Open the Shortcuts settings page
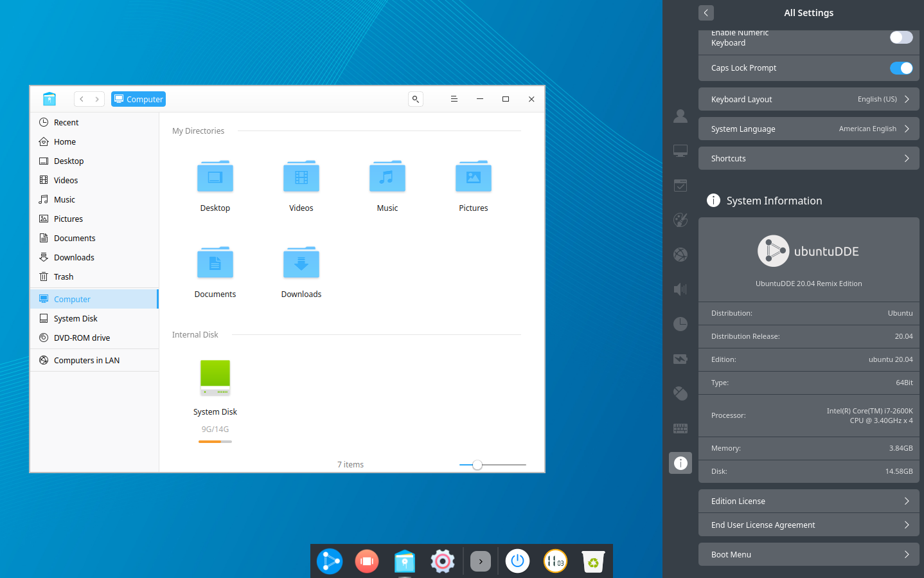This screenshot has height=578, width=924. [x=808, y=158]
